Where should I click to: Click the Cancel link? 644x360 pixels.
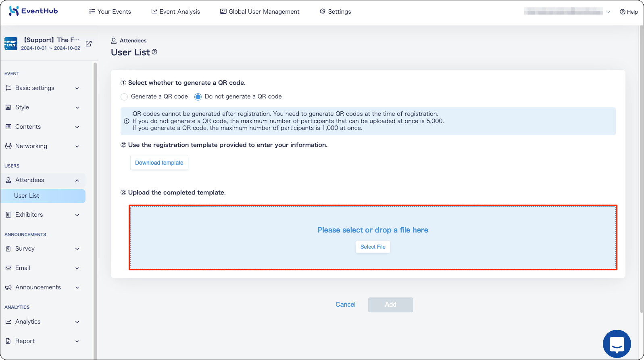point(346,305)
